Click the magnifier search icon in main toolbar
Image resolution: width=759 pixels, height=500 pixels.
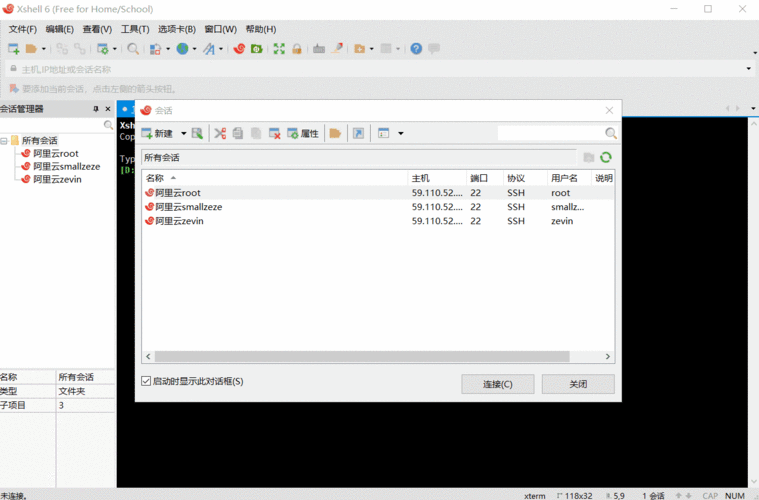(x=133, y=48)
